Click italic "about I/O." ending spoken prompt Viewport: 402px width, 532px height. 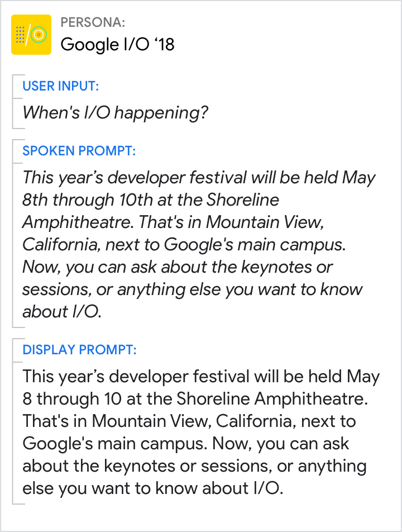click(62, 312)
